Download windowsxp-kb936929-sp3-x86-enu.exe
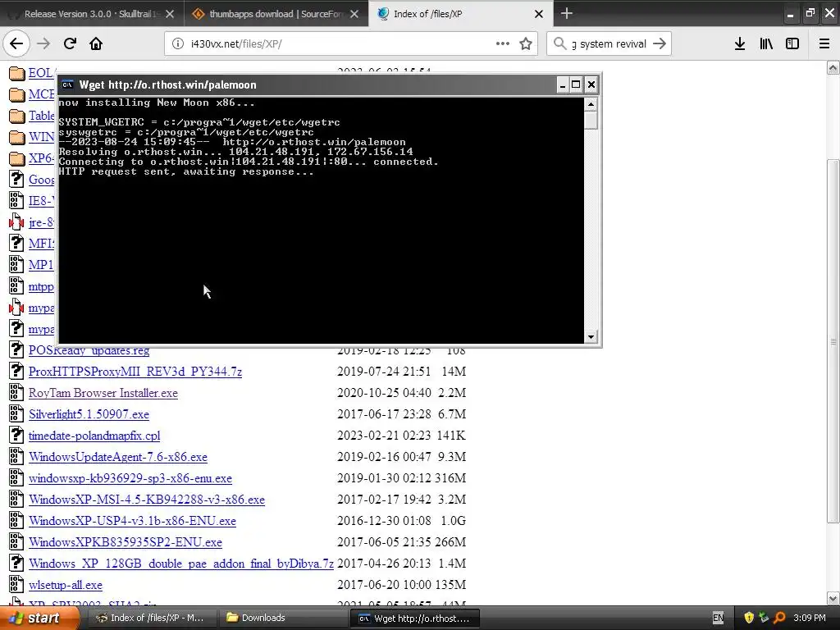840x630 pixels. tap(130, 478)
